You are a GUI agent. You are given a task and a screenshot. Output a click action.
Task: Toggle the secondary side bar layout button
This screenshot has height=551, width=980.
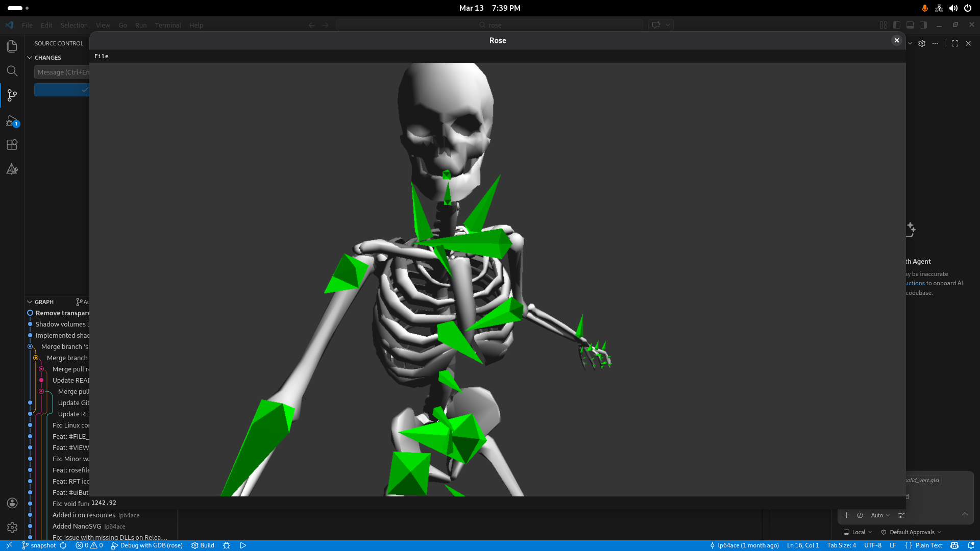[x=923, y=25]
